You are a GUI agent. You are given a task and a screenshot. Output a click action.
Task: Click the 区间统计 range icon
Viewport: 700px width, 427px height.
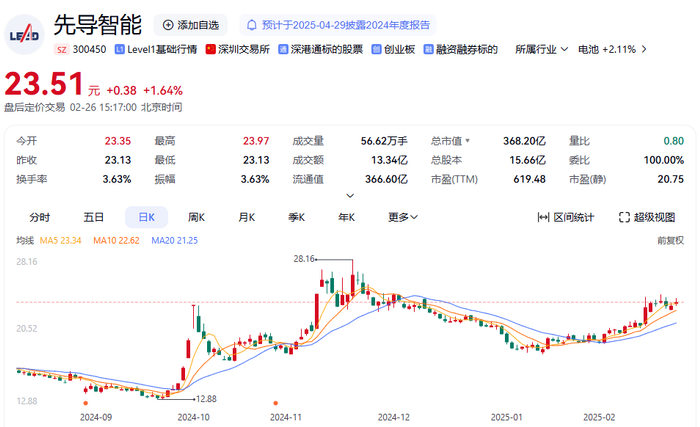[x=543, y=218]
